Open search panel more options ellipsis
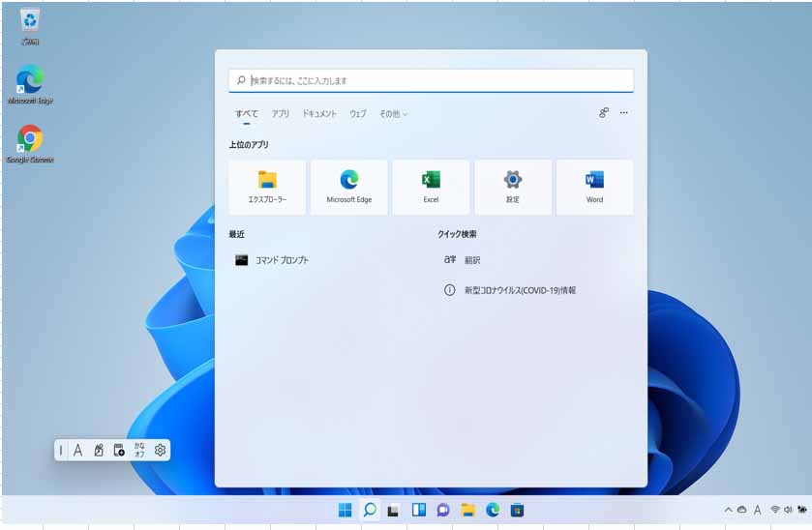Screen dimensions: 812x530 click(624, 113)
